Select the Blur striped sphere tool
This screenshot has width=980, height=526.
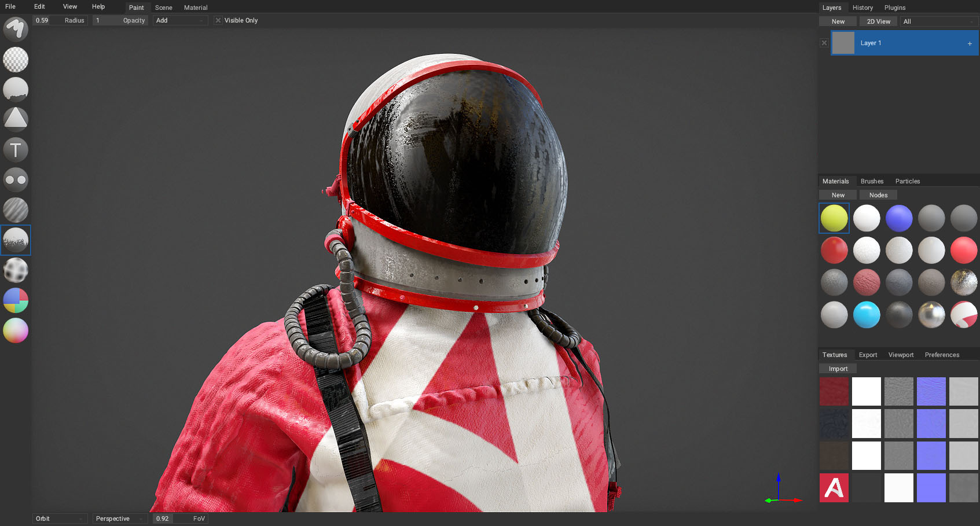click(x=16, y=209)
